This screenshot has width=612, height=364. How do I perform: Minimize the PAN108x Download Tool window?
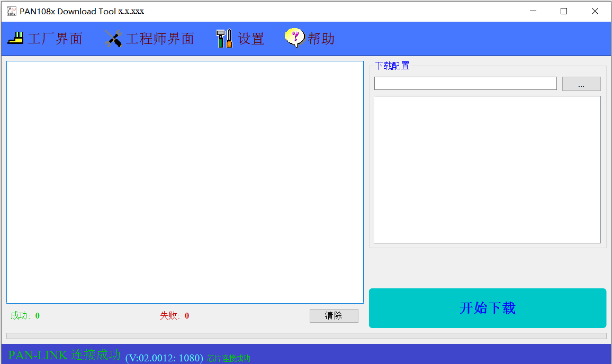533,11
